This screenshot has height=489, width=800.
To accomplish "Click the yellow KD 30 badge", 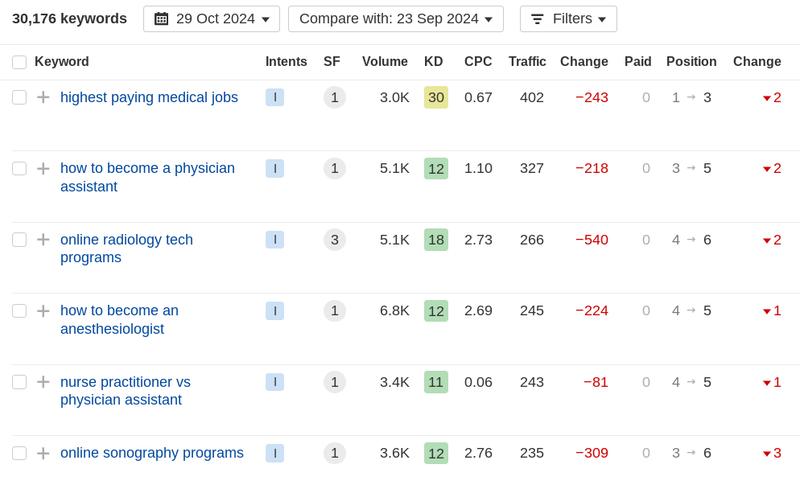I will point(436,97).
